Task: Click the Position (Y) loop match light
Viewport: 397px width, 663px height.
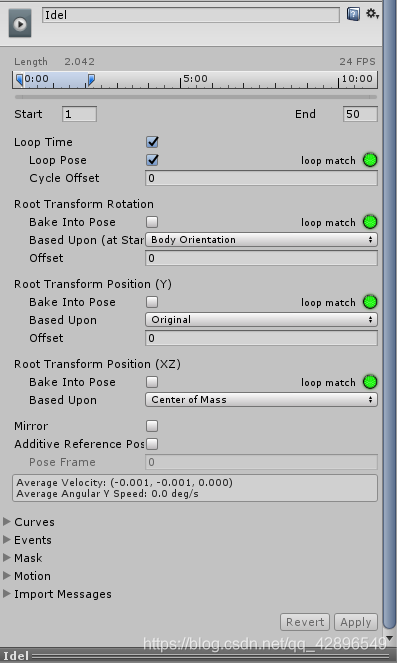Action: (x=370, y=302)
